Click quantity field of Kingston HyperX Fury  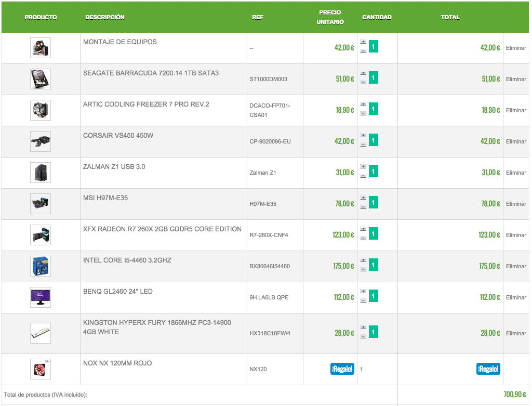pyautogui.click(x=374, y=332)
